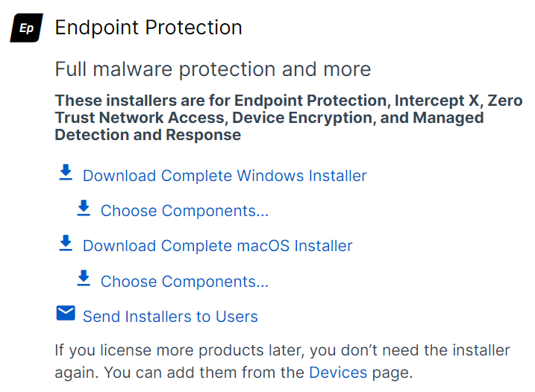Click the envelope icon for sending installers
The width and height of the screenshot is (535, 392).
[66, 314]
